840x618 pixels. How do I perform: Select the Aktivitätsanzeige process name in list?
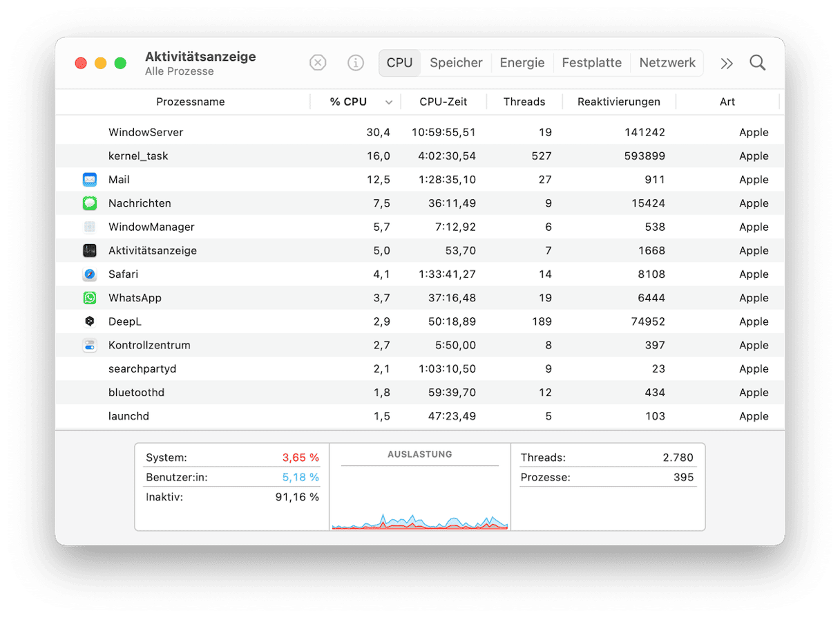point(153,250)
